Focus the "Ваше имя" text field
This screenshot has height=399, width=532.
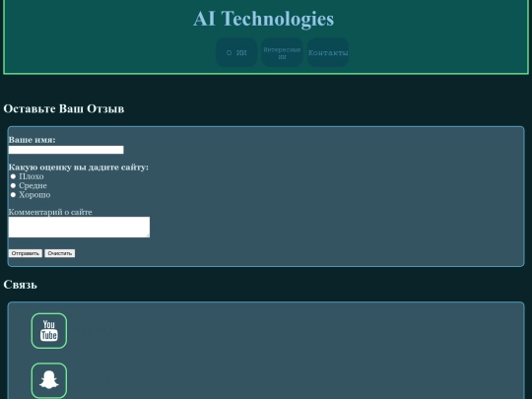(66, 150)
